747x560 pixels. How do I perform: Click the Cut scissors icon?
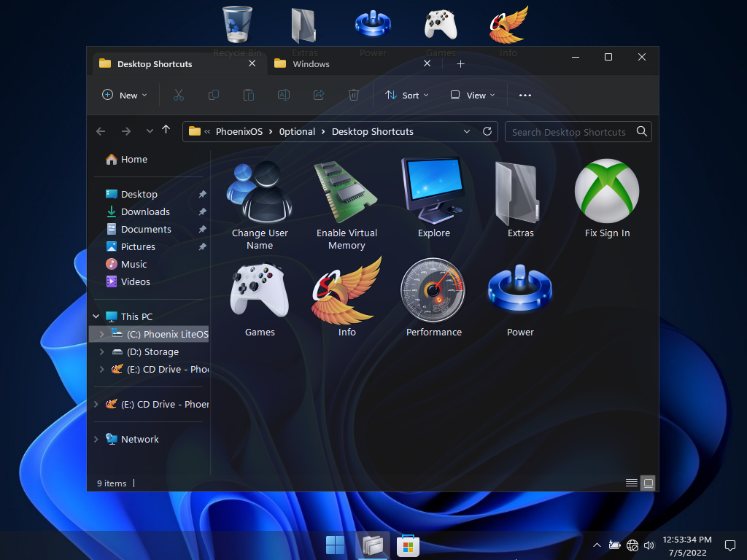[179, 96]
